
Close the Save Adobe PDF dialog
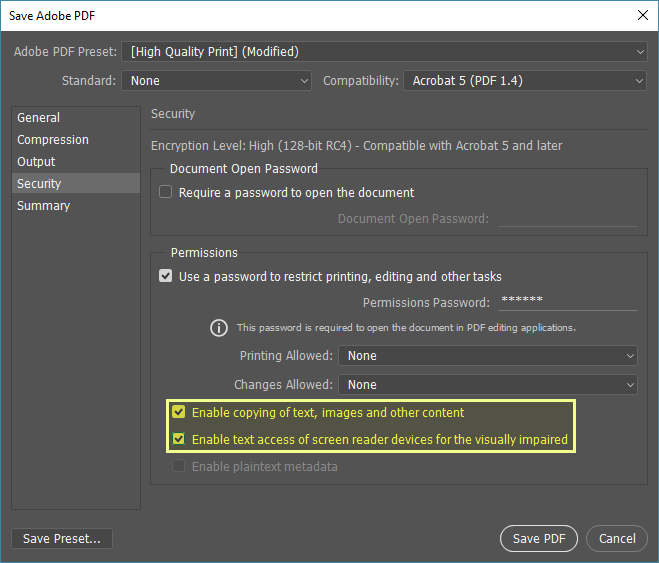coord(641,14)
